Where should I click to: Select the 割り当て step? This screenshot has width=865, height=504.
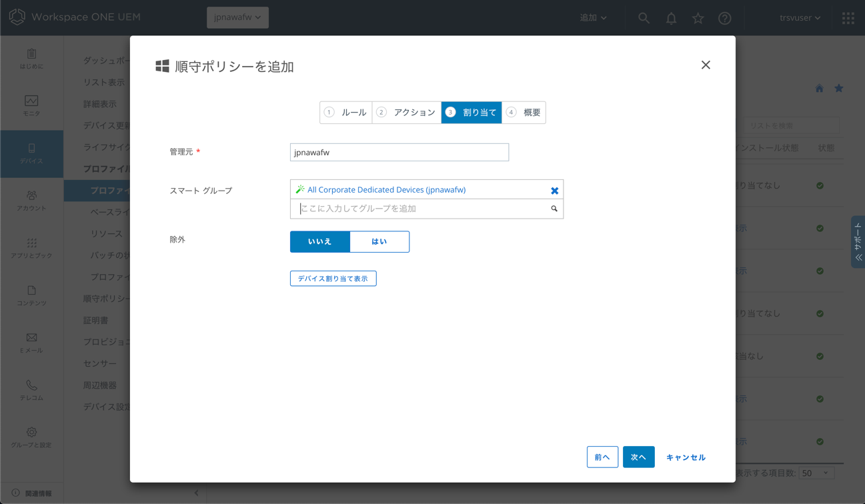[x=472, y=113]
